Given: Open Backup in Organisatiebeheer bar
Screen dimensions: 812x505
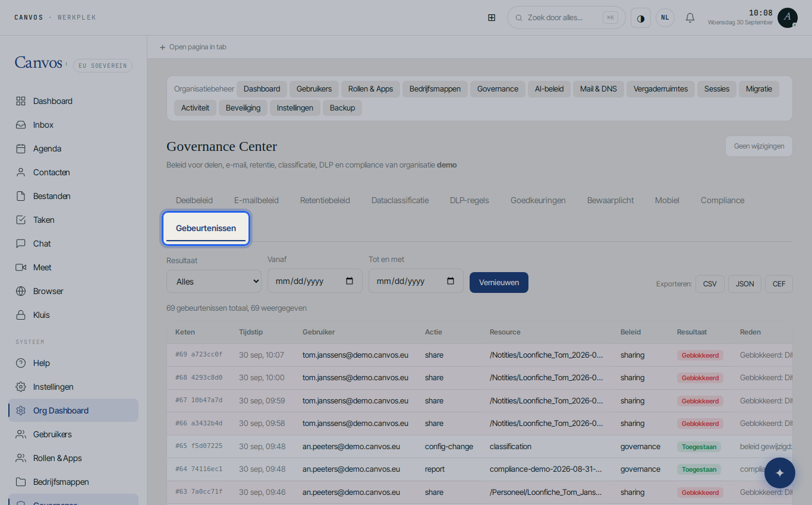Looking at the screenshot, I should pyautogui.click(x=342, y=108).
